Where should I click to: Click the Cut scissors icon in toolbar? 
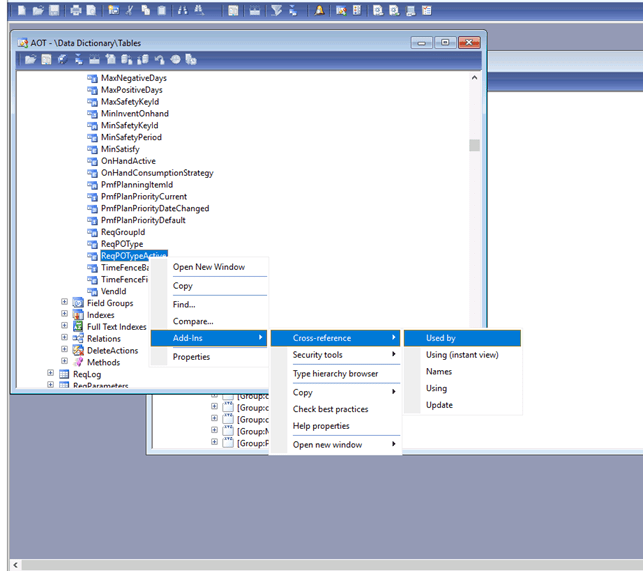coord(131,10)
